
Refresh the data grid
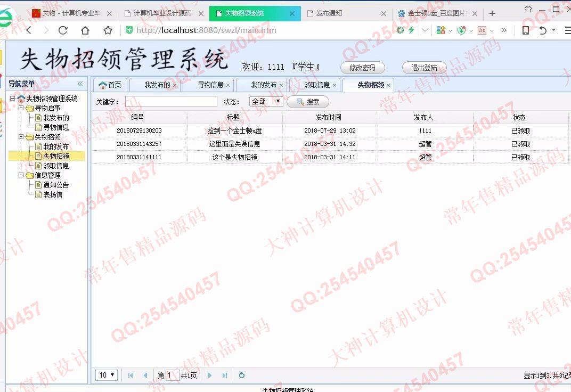[241, 375]
